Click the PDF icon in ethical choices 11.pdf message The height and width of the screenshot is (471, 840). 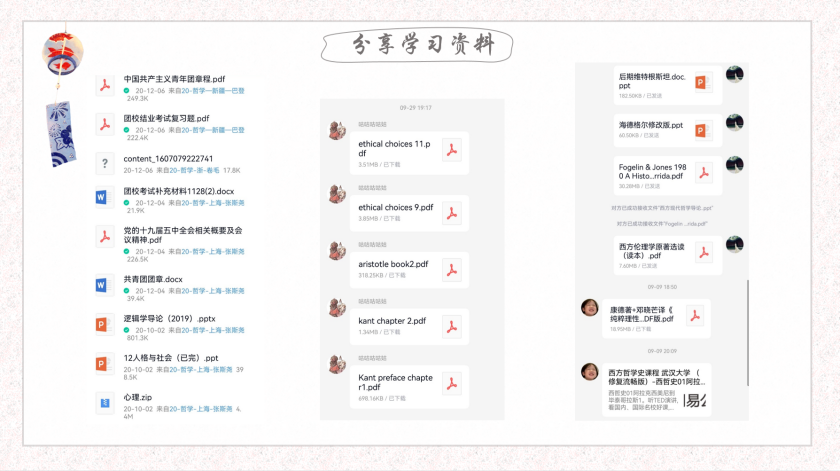pos(452,151)
